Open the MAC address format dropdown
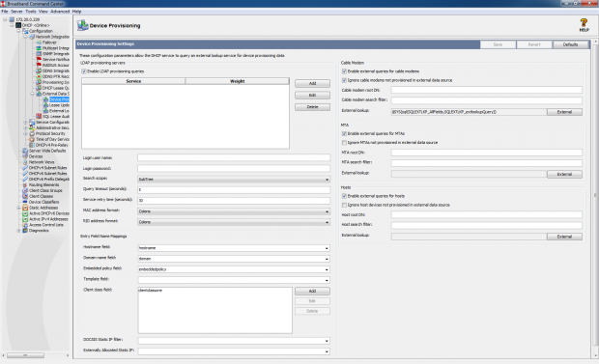 (x=234, y=211)
